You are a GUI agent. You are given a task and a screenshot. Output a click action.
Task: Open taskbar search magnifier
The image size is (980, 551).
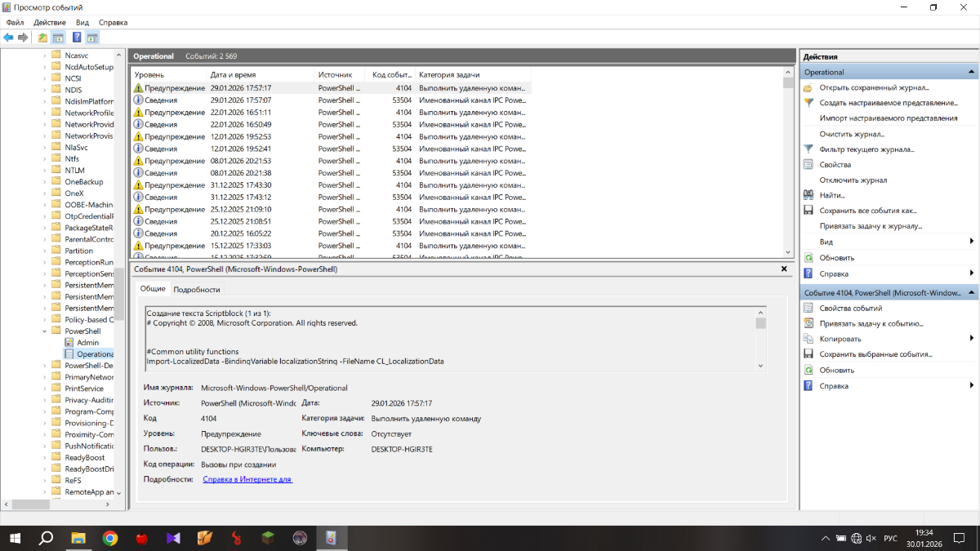click(x=47, y=538)
